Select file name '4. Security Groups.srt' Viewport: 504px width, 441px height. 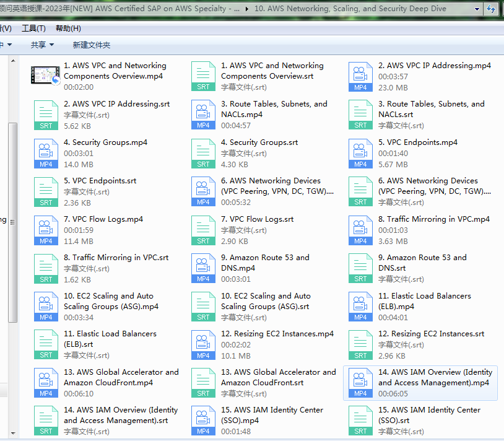(x=259, y=142)
